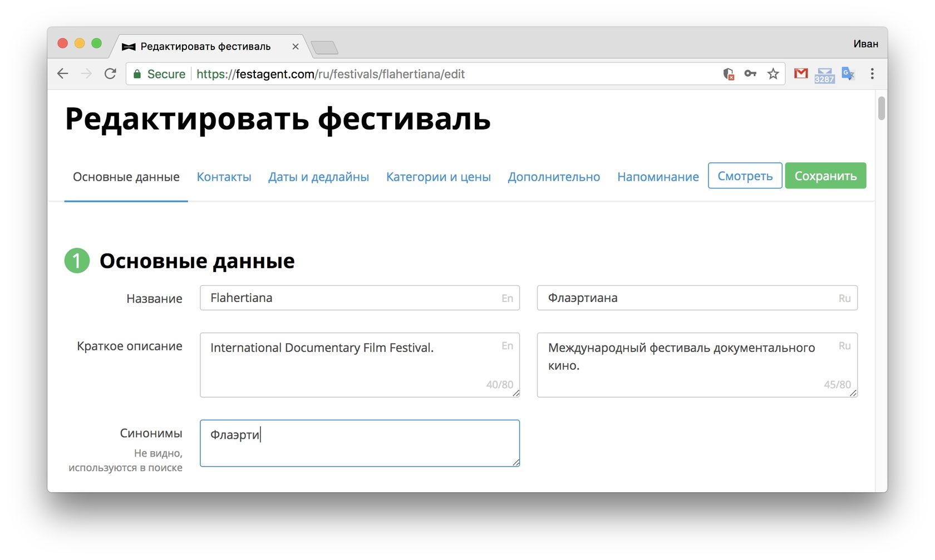The width and height of the screenshot is (935, 560).
Task: Click the green Secure padlock indicator
Action: coord(159,74)
